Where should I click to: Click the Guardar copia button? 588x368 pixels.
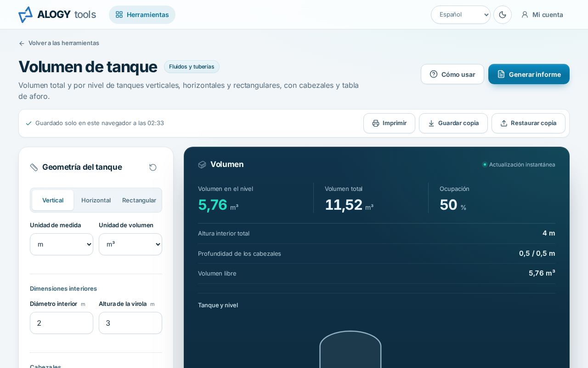coord(453,123)
